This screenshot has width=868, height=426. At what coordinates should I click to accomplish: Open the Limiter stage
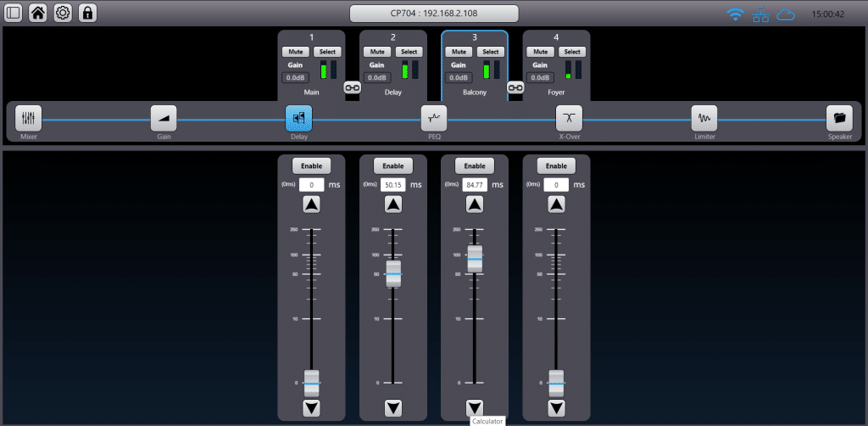coord(704,118)
